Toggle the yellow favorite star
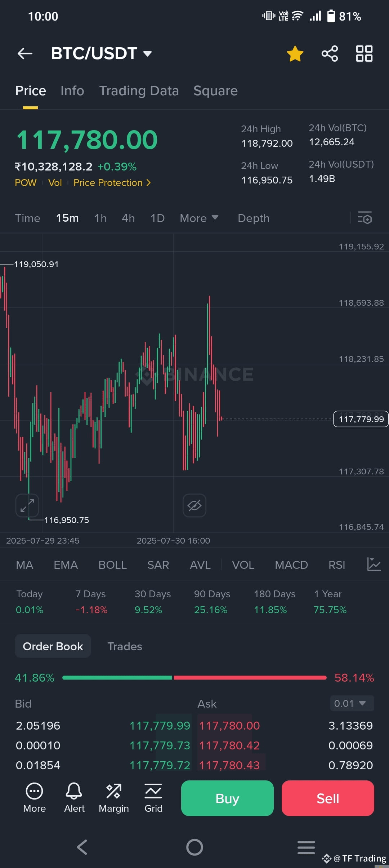The width and height of the screenshot is (389, 868). pyautogui.click(x=295, y=54)
